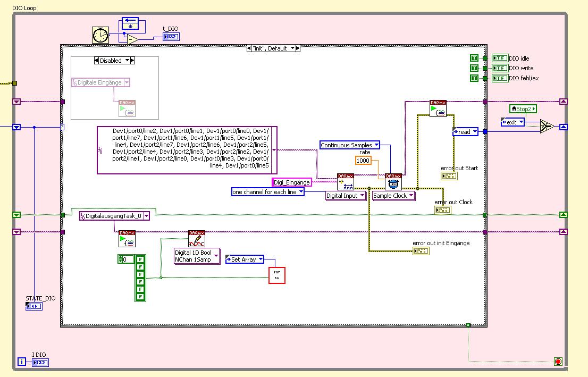Click the STATE_DIO enum terminal
588x377 pixels.
[33, 306]
